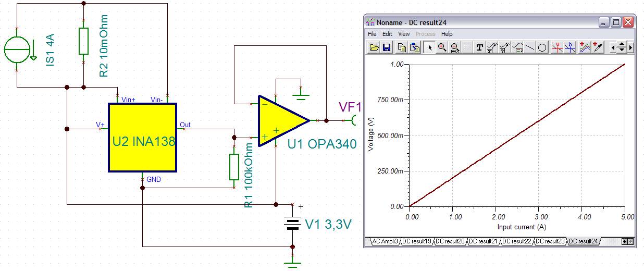
Task: Click the VF1 output label
Action: [351, 107]
